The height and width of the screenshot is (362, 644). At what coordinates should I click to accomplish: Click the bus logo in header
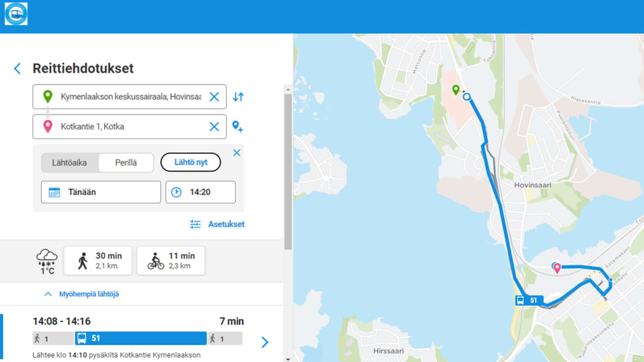tap(16, 14)
